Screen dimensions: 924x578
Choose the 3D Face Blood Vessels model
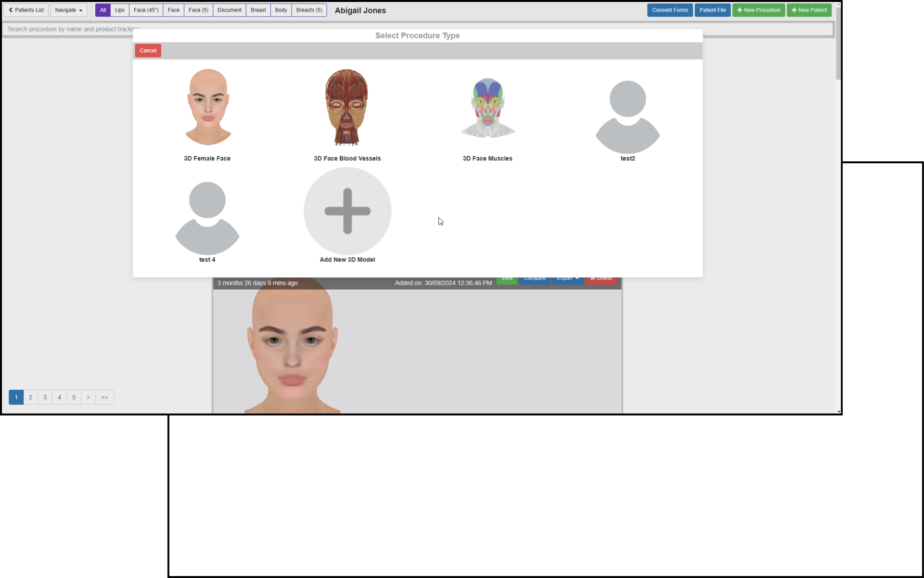(347, 108)
